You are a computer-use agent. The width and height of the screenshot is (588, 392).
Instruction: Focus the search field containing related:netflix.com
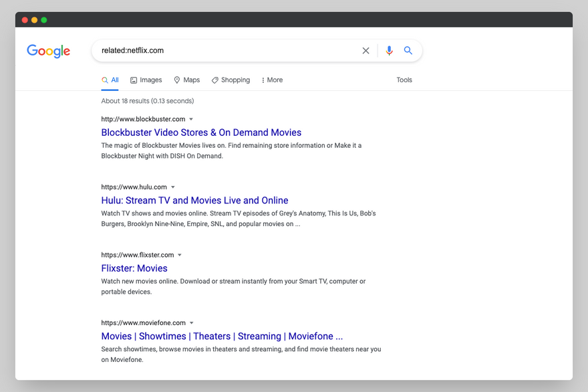pyautogui.click(x=227, y=51)
